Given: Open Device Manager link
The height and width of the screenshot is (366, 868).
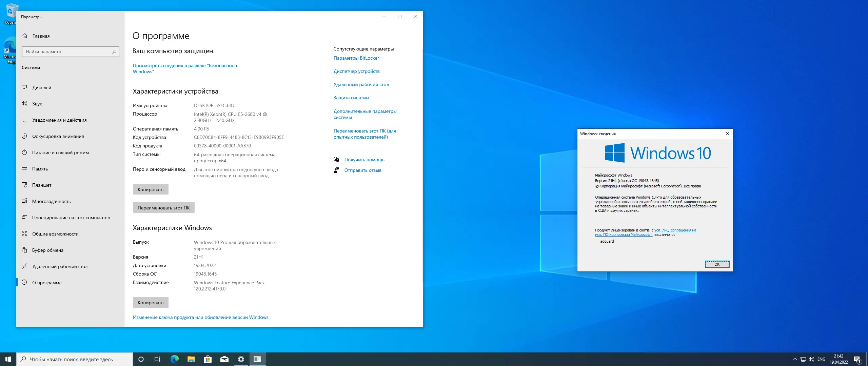Looking at the screenshot, I should coord(356,71).
